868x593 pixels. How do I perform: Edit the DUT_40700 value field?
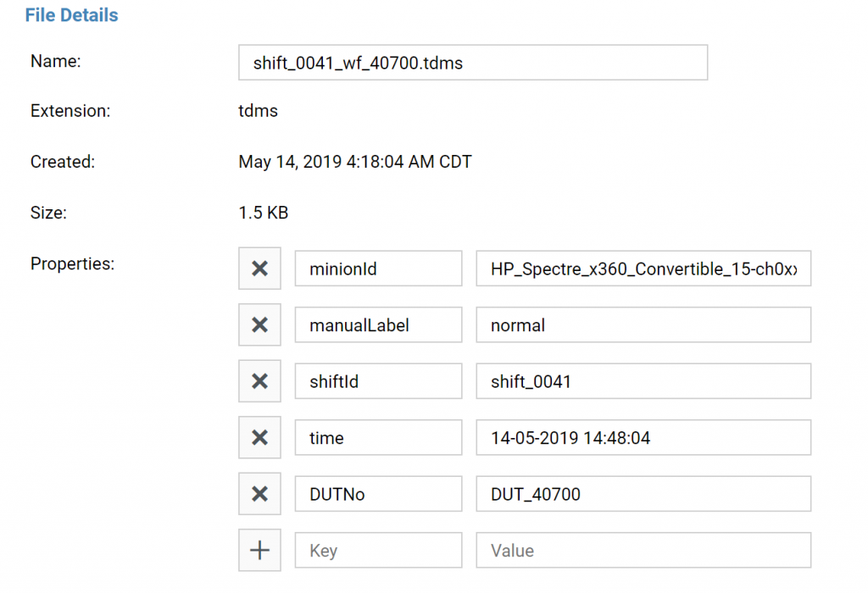coord(644,494)
